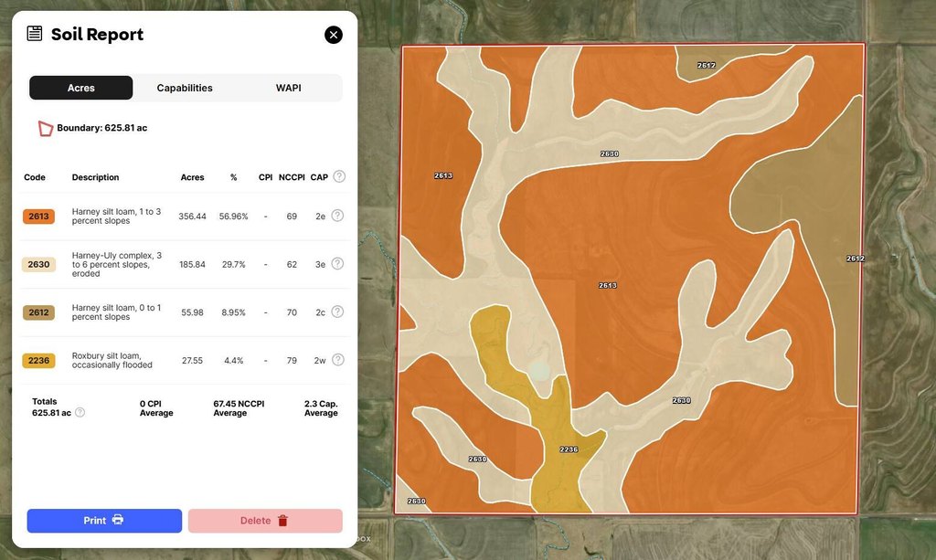The image size is (936, 560).
Task: Open help icon for soil 2612 row
Action: [x=337, y=312]
